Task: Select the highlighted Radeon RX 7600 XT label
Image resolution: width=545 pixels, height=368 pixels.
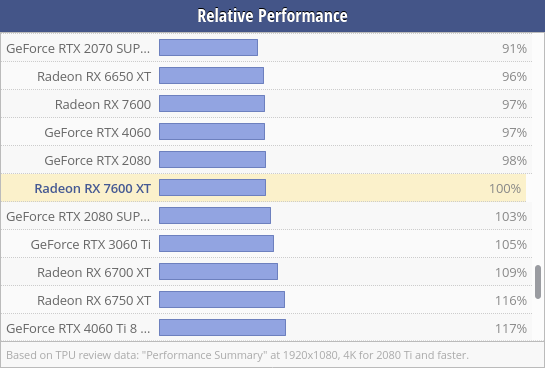Action: click(x=92, y=188)
